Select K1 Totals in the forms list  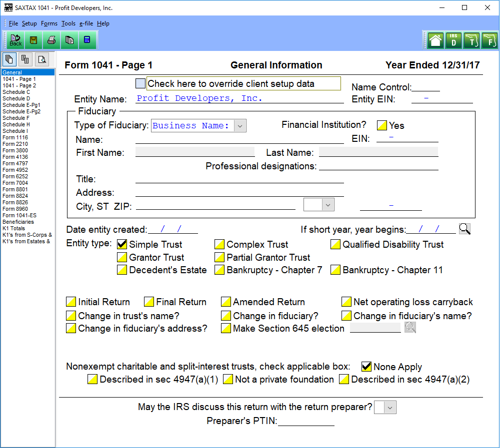(13, 228)
